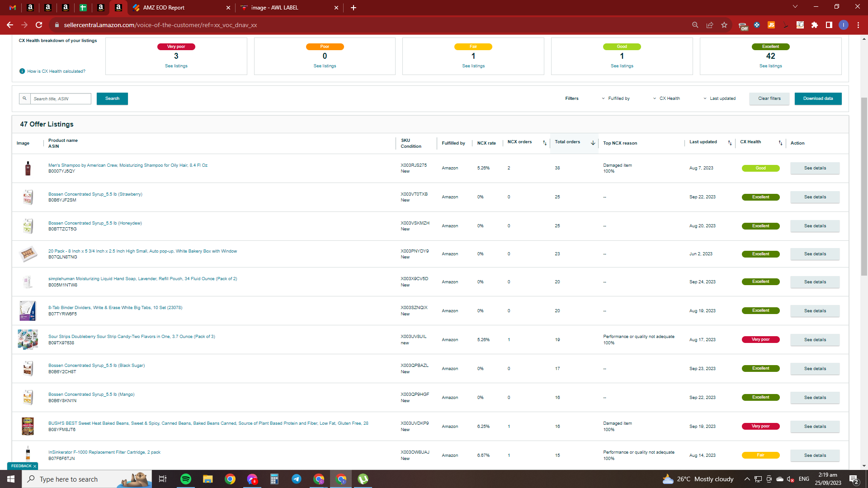Bookmark this page with the star icon
This screenshot has height=488, width=868.
pos(724,25)
